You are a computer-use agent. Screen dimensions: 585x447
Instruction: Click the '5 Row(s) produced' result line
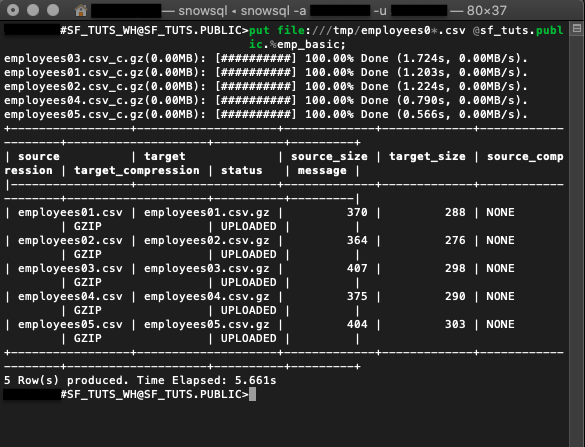tap(140, 380)
